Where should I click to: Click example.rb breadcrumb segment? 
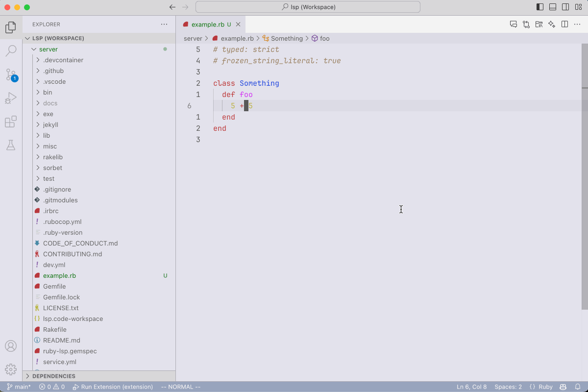[x=233, y=38]
